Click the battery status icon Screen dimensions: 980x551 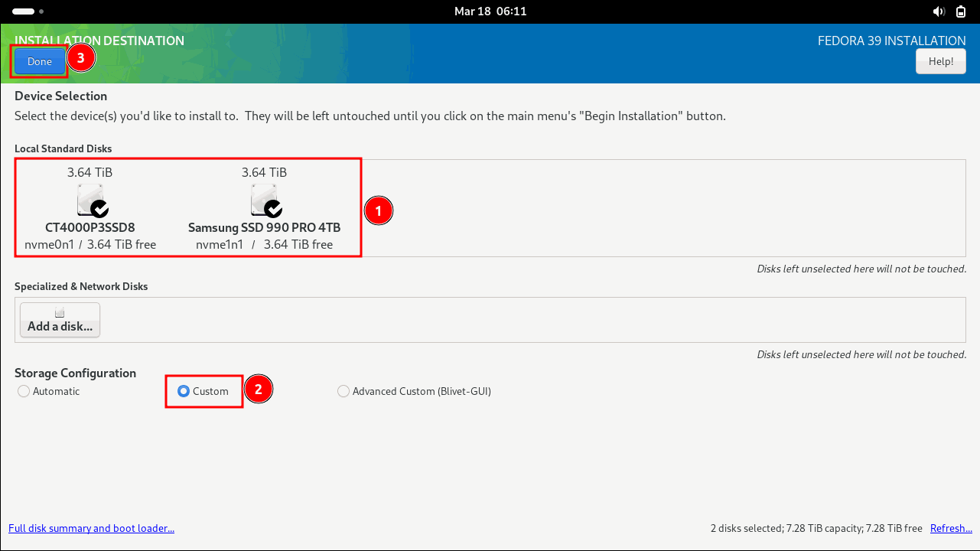tap(960, 11)
